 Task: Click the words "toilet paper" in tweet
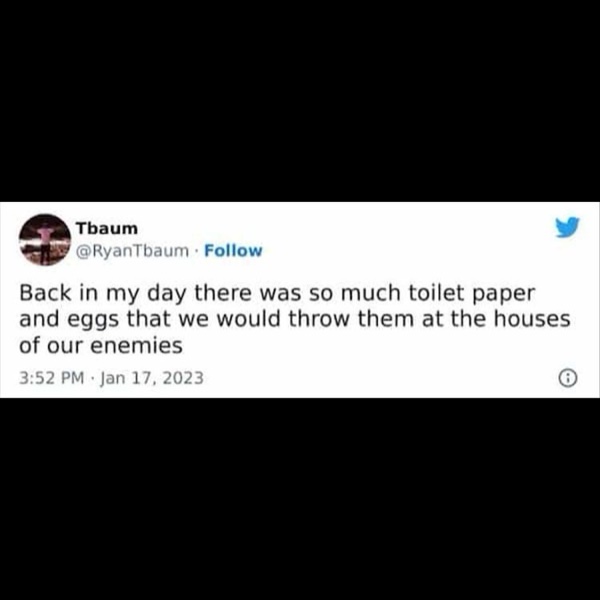pos(471,293)
